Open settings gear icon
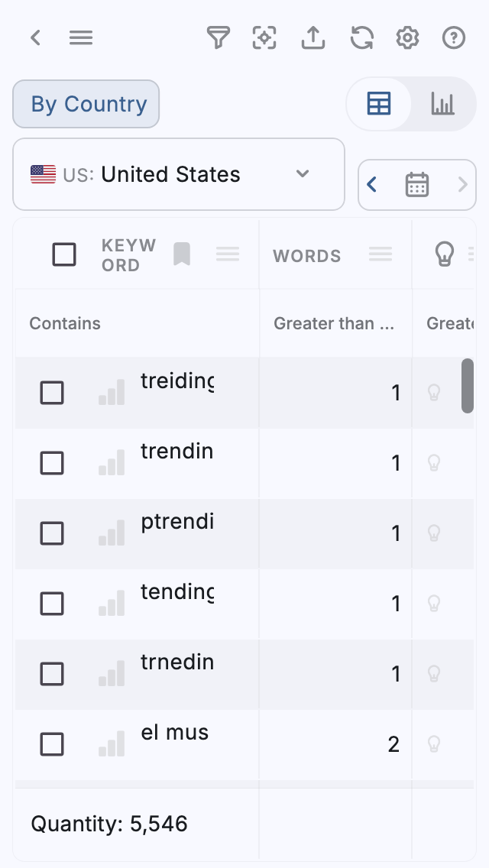Viewport: 489px width, 868px height. (x=407, y=37)
